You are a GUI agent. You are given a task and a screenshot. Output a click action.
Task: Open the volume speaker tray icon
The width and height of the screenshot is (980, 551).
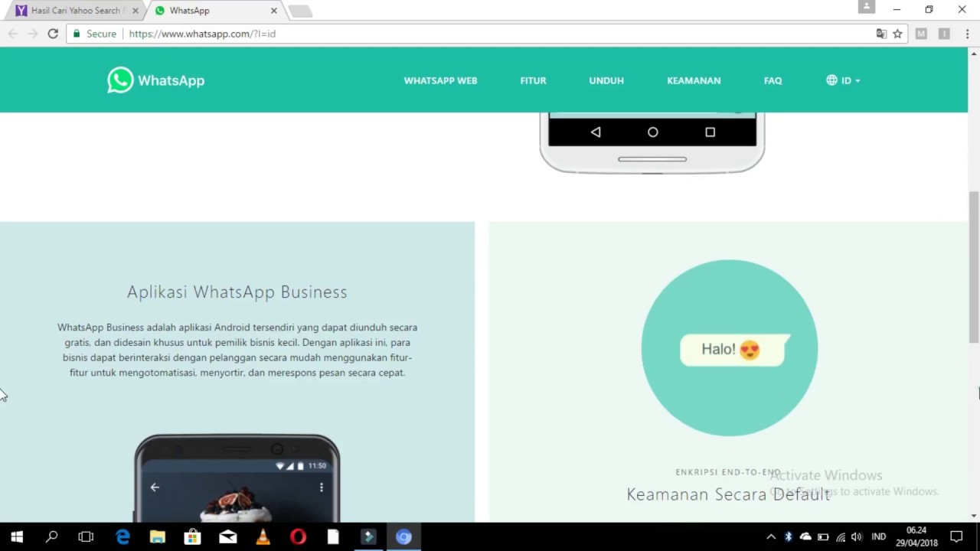(x=857, y=537)
